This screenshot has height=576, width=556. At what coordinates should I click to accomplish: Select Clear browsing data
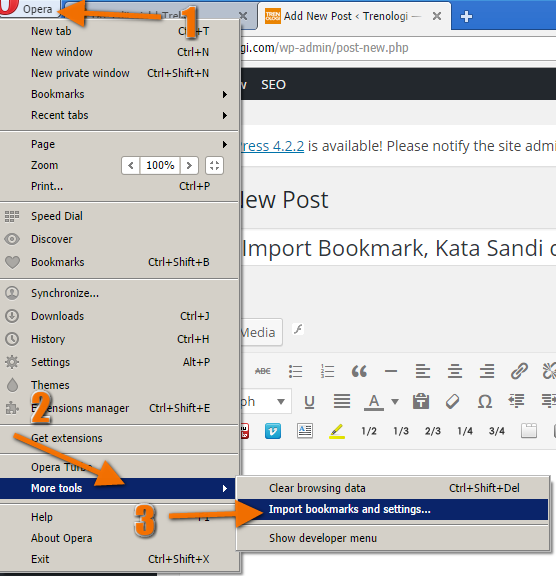pyautogui.click(x=393, y=488)
